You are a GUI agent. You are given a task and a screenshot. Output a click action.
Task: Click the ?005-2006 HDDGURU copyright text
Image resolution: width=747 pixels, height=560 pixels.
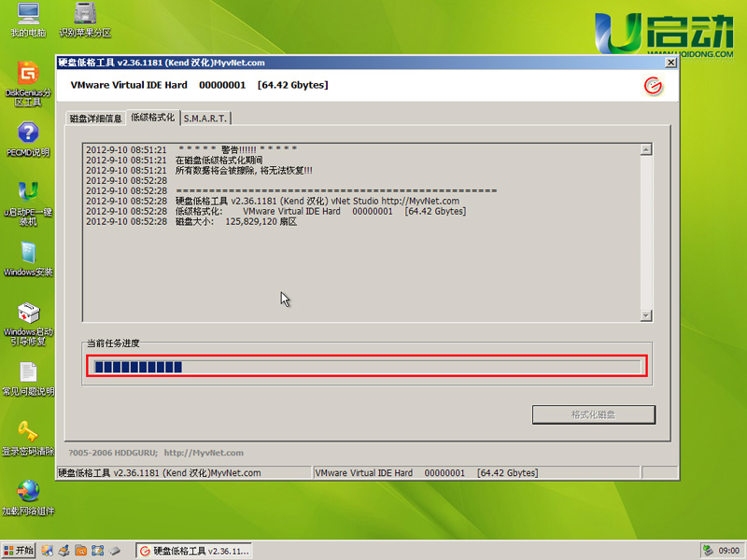click(113, 453)
